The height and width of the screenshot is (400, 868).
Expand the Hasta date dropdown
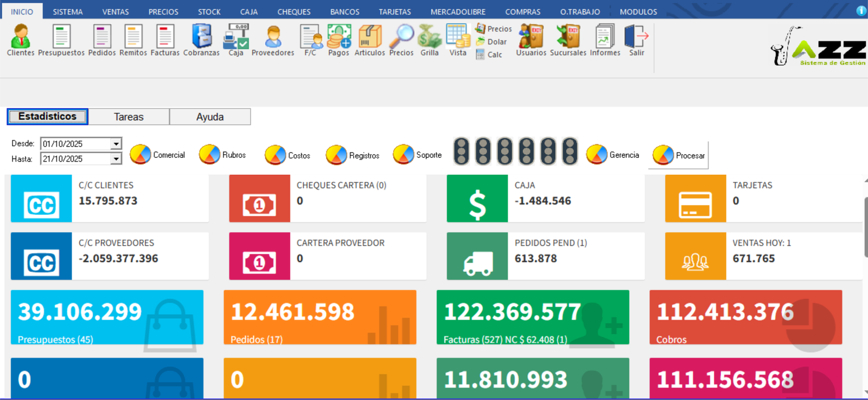tap(116, 159)
